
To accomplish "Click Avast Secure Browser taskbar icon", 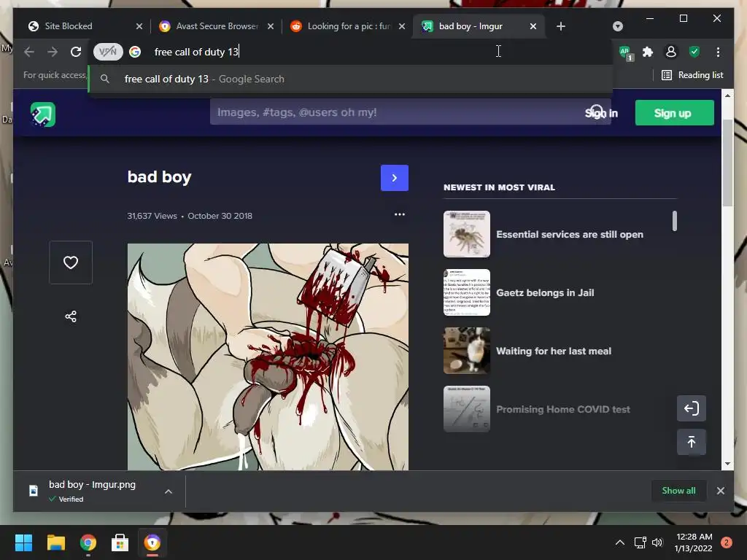I will click(152, 542).
